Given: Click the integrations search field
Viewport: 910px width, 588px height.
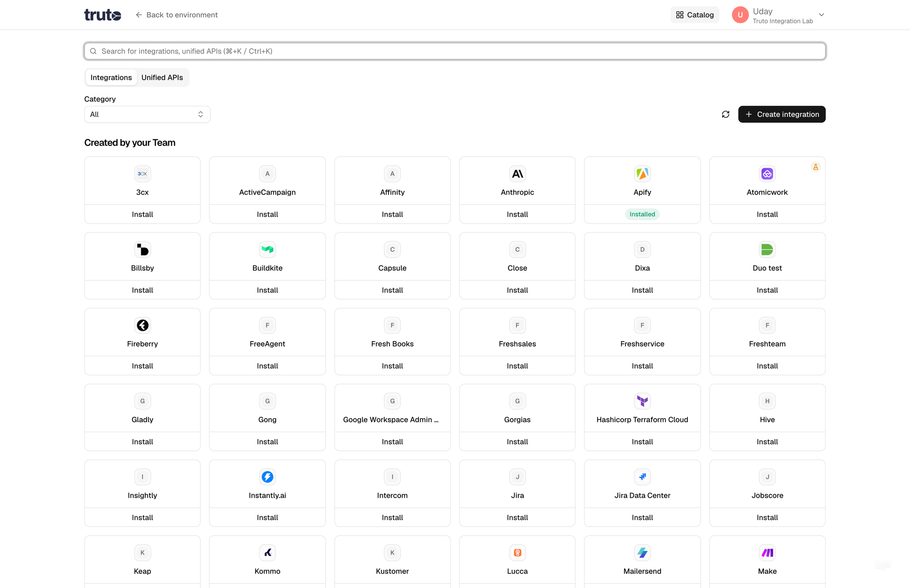Looking at the screenshot, I should (455, 51).
